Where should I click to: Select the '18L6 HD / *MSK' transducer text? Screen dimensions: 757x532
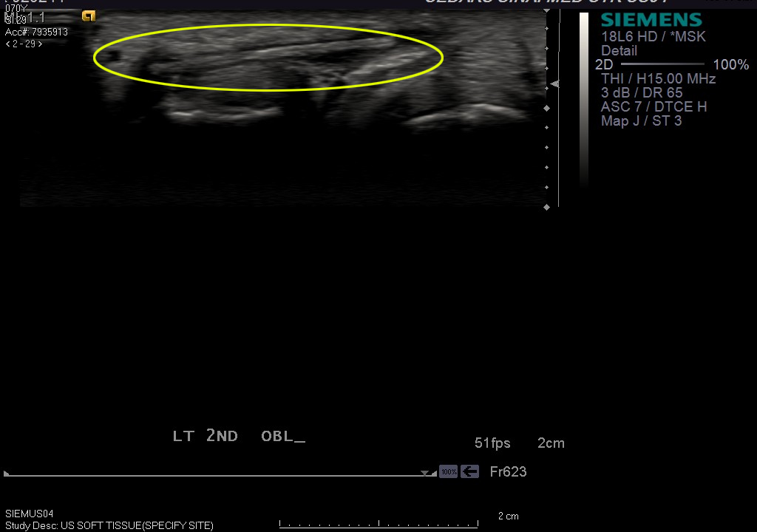pos(654,37)
